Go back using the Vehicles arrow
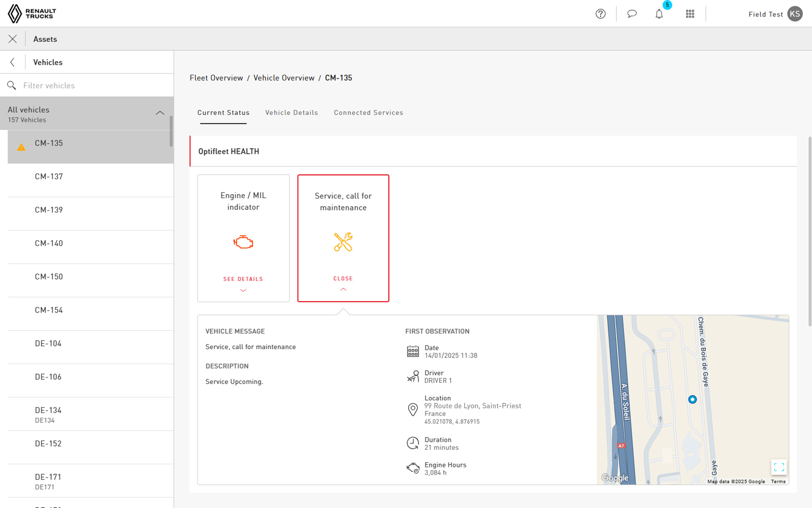Viewport: 812px width, 508px height. coord(13,62)
